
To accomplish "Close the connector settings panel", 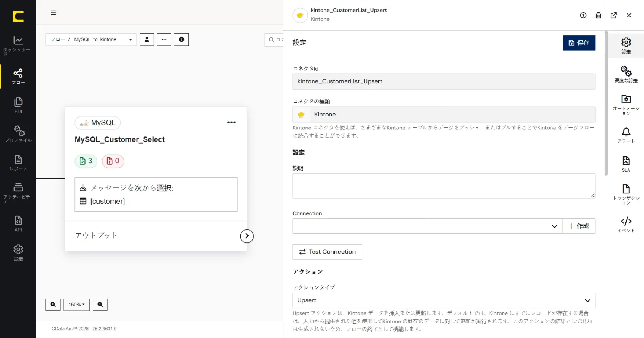I will pos(629,15).
